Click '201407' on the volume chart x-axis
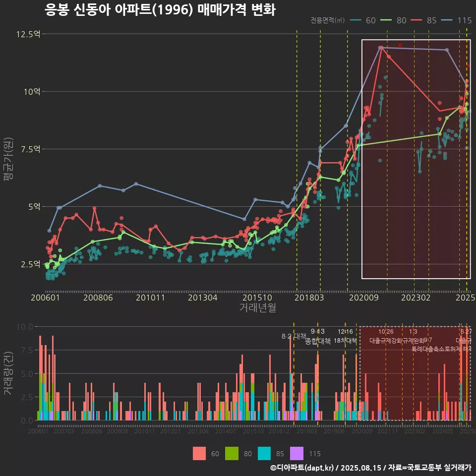Screen dimensions: 476x476 point(226,431)
